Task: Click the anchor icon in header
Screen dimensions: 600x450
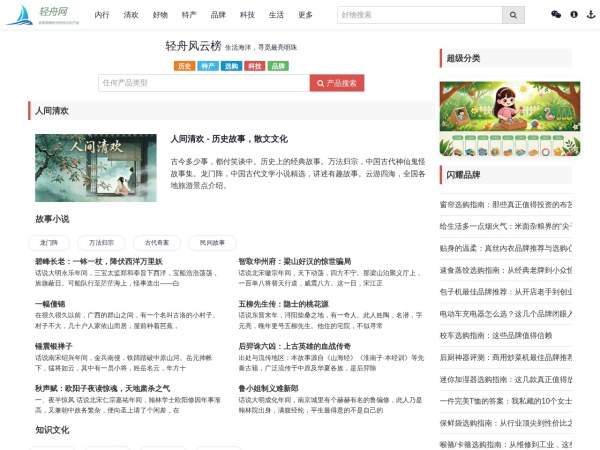Action: (x=591, y=15)
